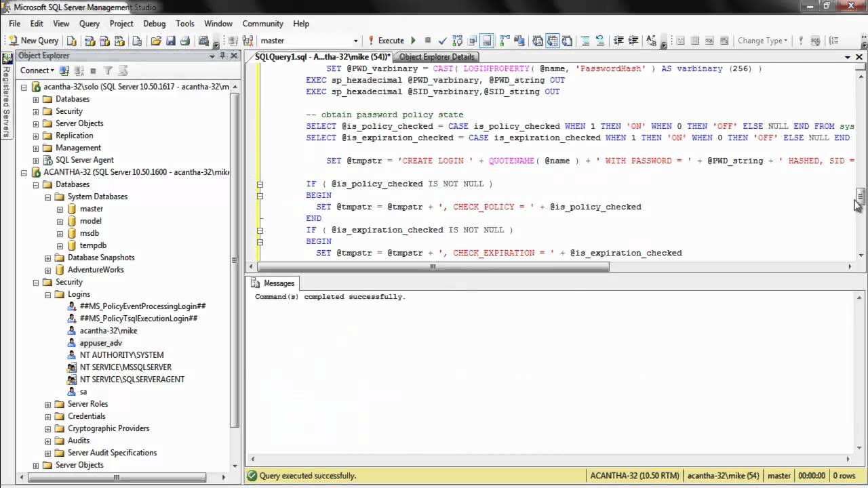Click the editor horizontal scrollbar thumb

pyautogui.click(x=431, y=267)
